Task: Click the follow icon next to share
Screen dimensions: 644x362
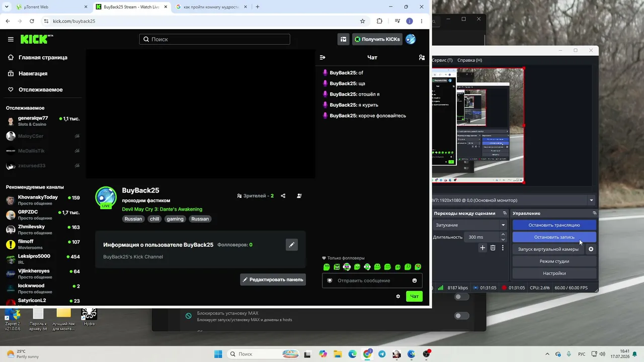Action: tap(299, 196)
